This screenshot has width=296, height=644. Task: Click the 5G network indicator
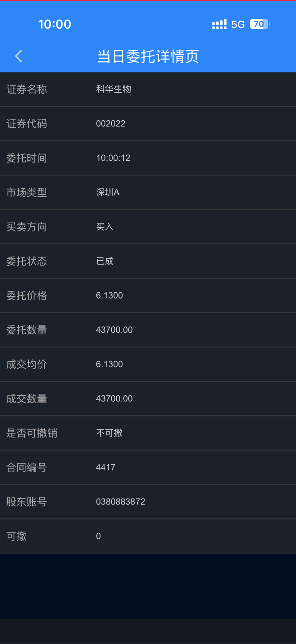tap(238, 25)
